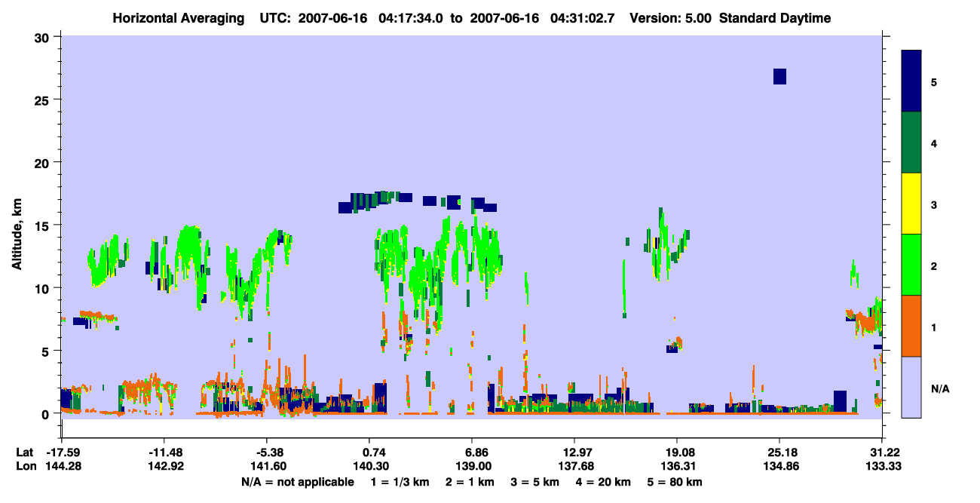The height and width of the screenshot is (503, 980).
Task: Click the 15 km altitude tick label
Action: coord(44,225)
